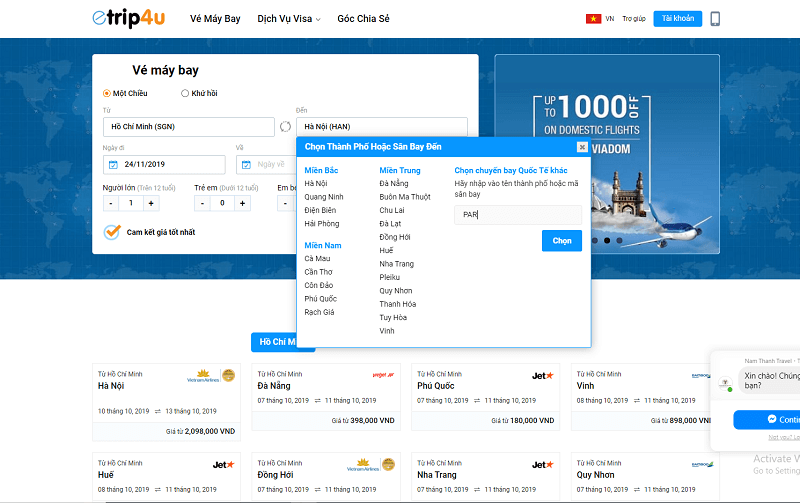Open Vé Máy Bay menu
800x503 pixels.
[215, 19]
